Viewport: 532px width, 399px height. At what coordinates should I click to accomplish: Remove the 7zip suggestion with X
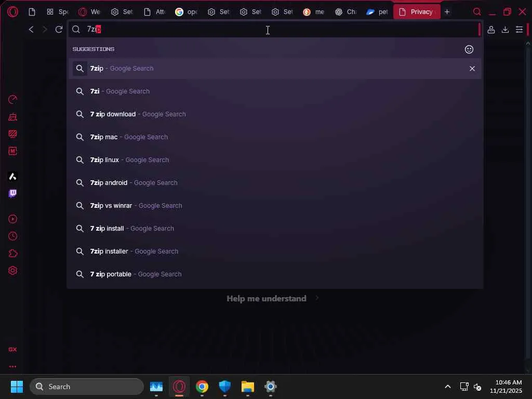472,69
